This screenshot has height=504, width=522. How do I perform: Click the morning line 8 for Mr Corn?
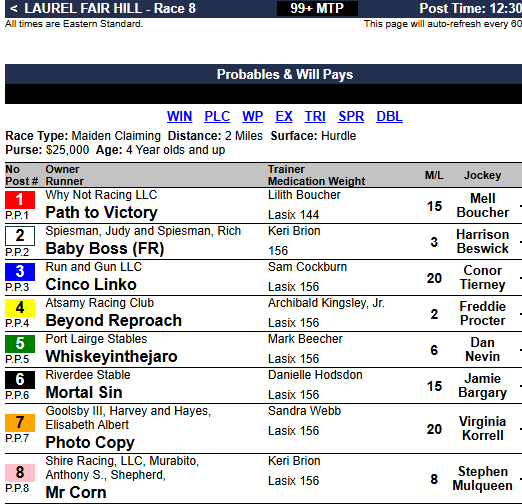(434, 479)
